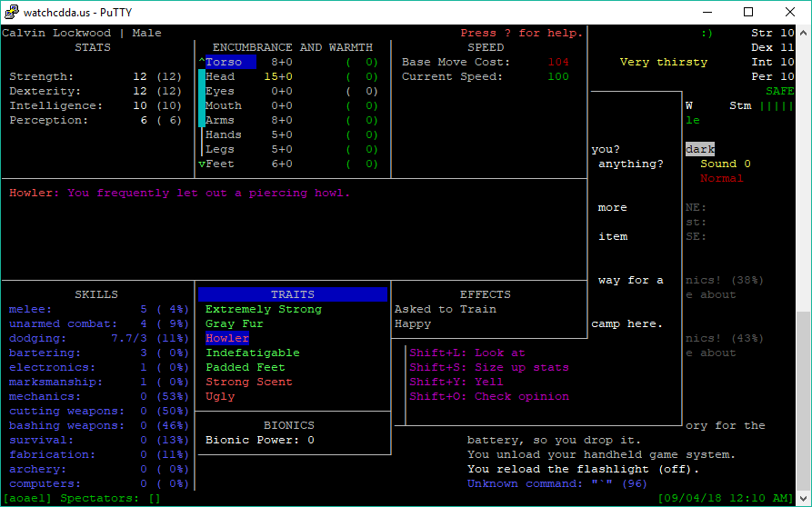Viewport: 812px width, 507px height.
Task: Select the Head encumbrance row
Action: 292,76
